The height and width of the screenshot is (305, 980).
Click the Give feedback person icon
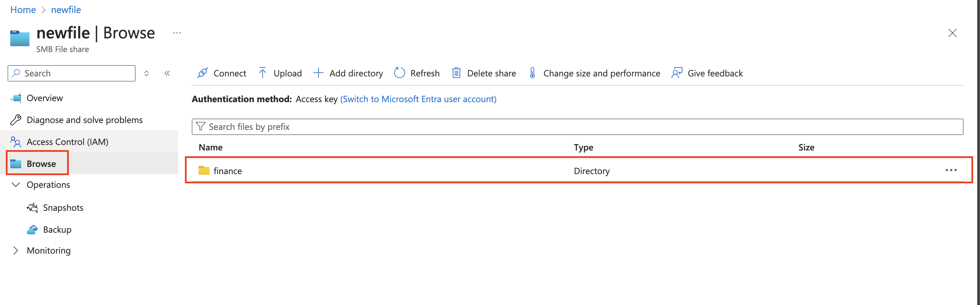(x=677, y=73)
